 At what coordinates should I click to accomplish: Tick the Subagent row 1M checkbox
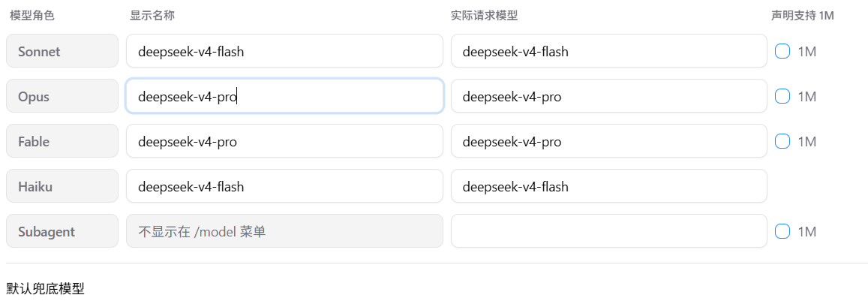[x=782, y=231]
